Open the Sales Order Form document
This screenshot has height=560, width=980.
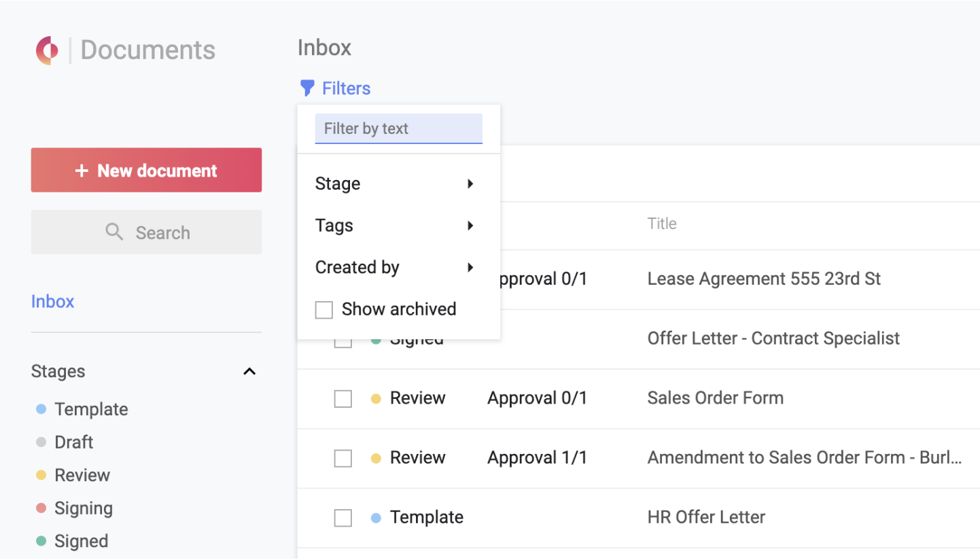tap(716, 398)
